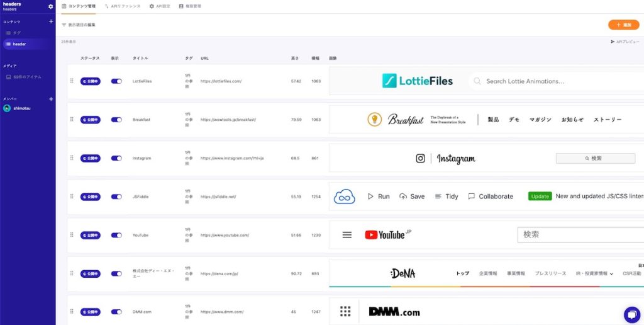Click the https://jsfiddle.net/ URL cell
644x325 pixels.
218,197
